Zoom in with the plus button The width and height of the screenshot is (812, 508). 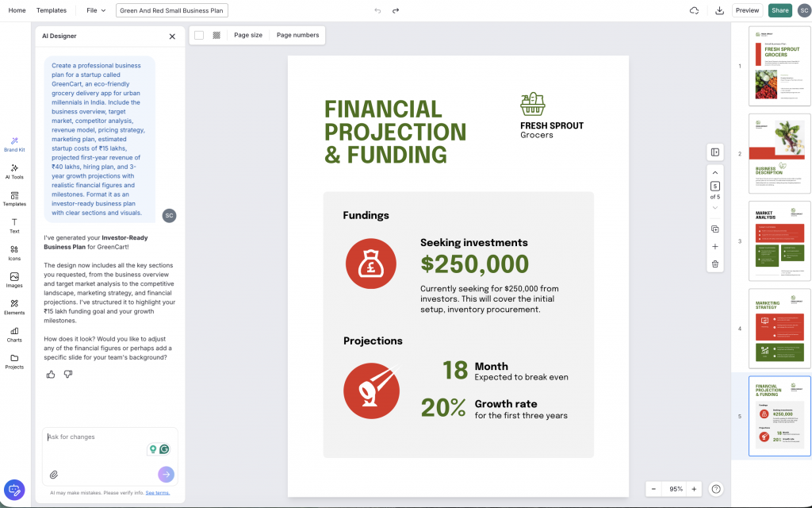[x=694, y=489]
